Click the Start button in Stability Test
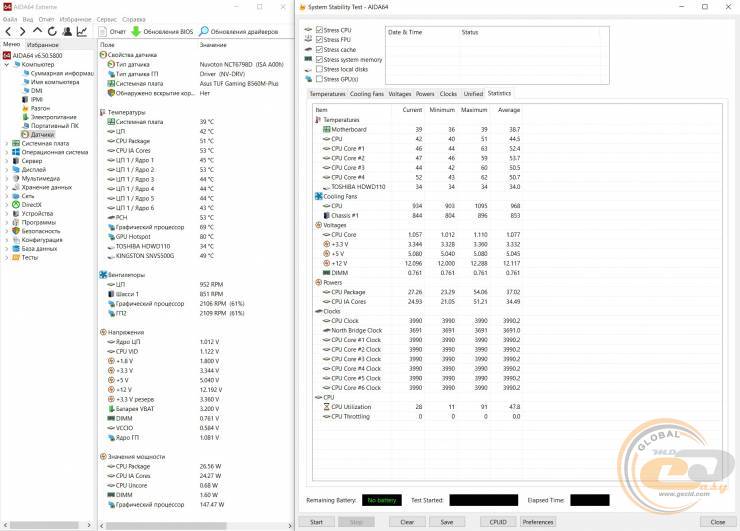The width and height of the screenshot is (740, 531). (x=316, y=522)
